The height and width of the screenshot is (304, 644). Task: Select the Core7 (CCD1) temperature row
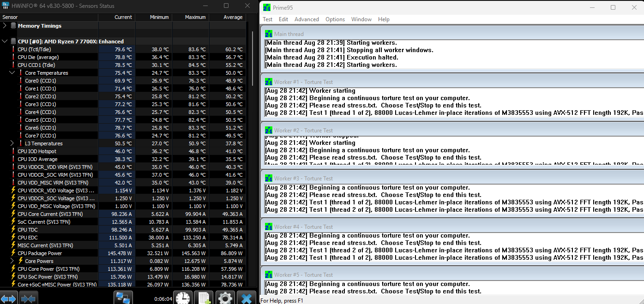(x=123, y=135)
